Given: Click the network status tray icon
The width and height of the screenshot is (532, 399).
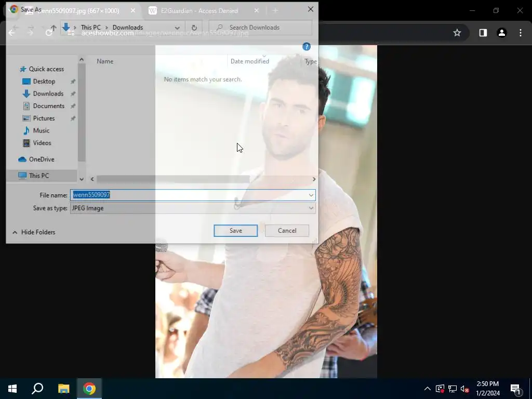Looking at the screenshot, I should (453, 389).
